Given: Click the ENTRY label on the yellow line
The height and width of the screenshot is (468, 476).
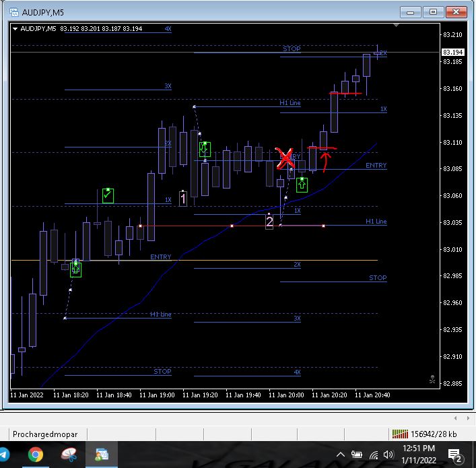Looking at the screenshot, I should [161, 257].
